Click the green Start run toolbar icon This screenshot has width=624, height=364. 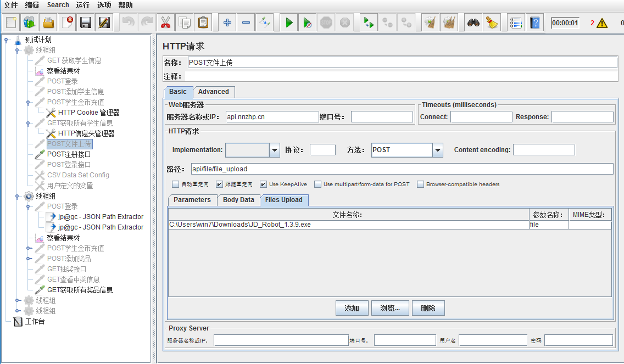coord(289,23)
